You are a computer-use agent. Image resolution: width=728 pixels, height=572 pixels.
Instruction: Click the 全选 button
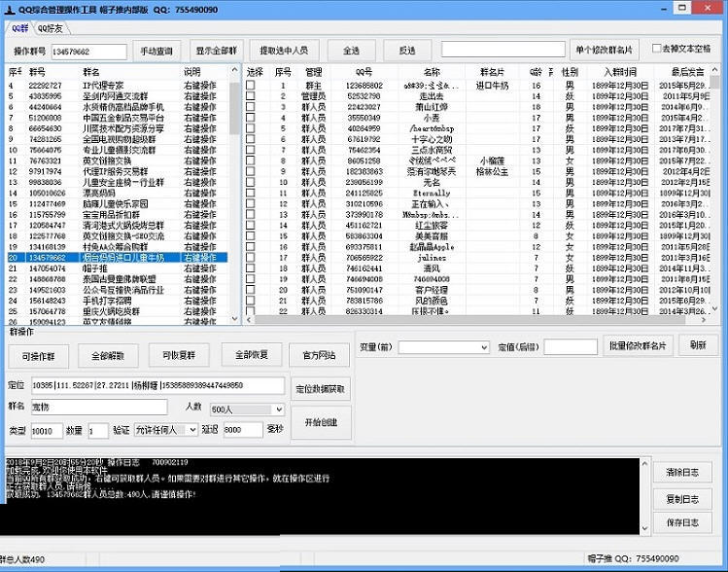352,51
